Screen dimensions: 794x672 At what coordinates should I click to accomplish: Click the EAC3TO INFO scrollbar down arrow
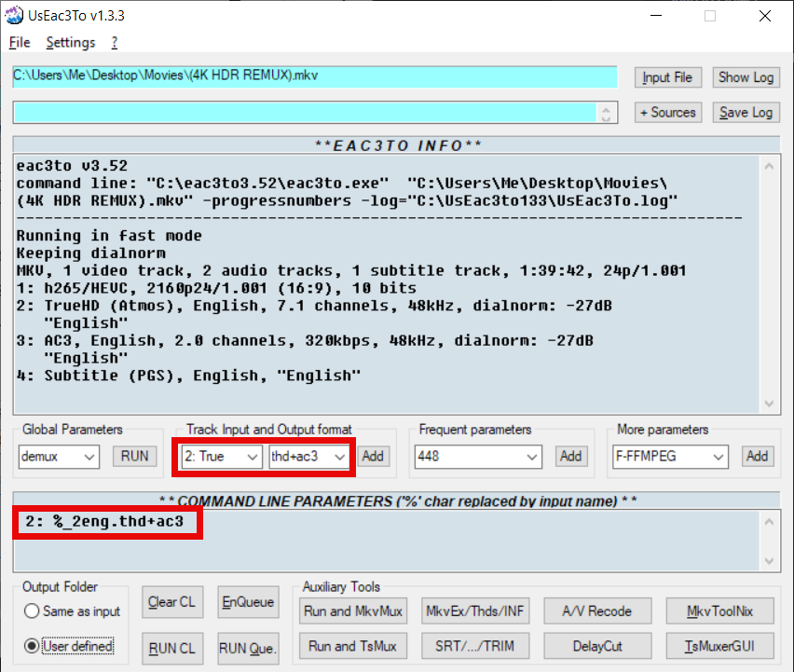pos(769,404)
